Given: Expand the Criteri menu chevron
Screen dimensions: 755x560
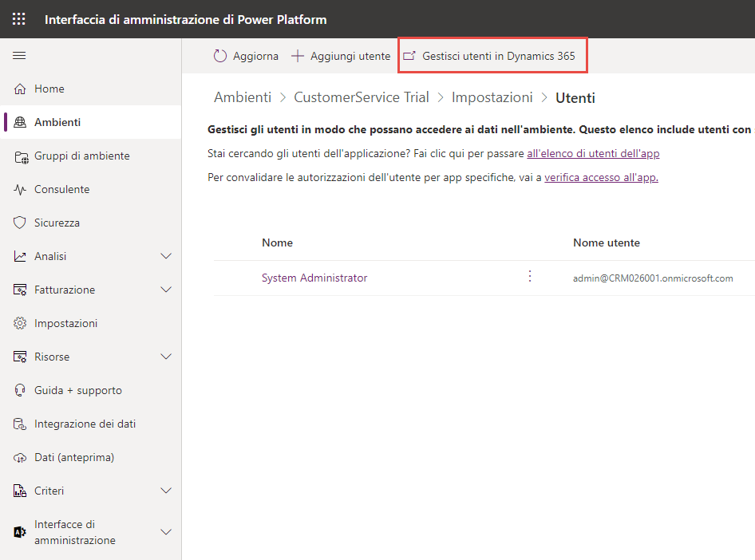Looking at the screenshot, I should pos(166,491).
